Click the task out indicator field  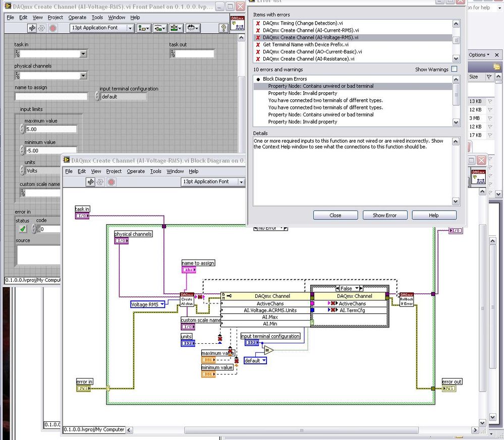pyautogui.click(x=194, y=53)
